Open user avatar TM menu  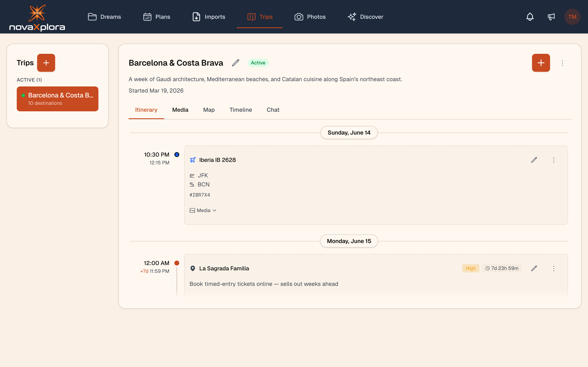pyautogui.click(x=572, y=17)
